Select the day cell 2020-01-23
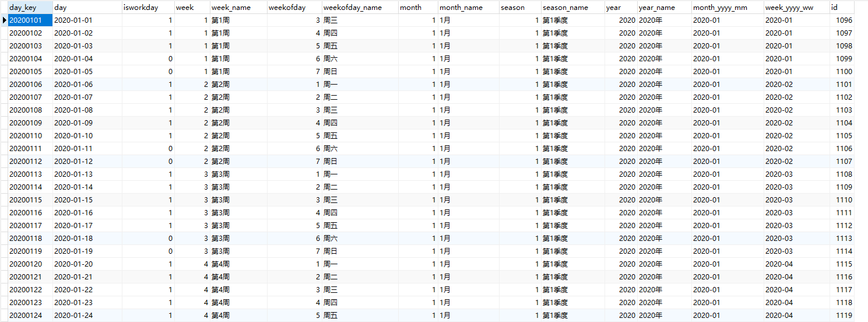The image size is (868, 322). click(87, 303)
